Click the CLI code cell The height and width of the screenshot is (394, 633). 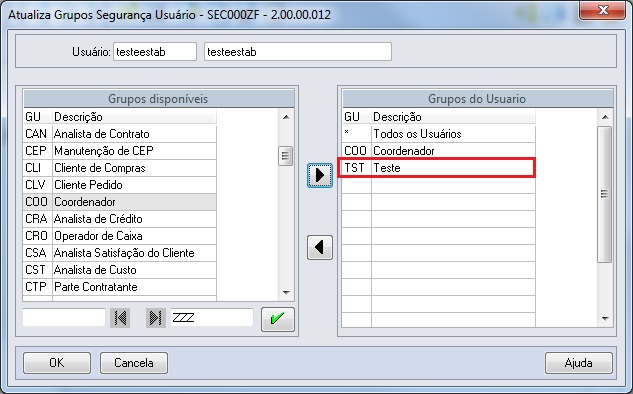click(x=38, y=168)
